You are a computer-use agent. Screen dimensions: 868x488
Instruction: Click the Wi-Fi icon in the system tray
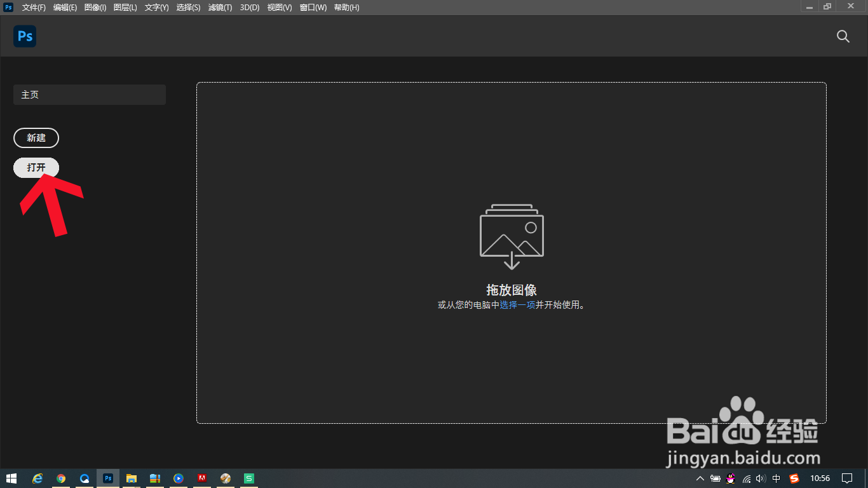coord(747,478)
